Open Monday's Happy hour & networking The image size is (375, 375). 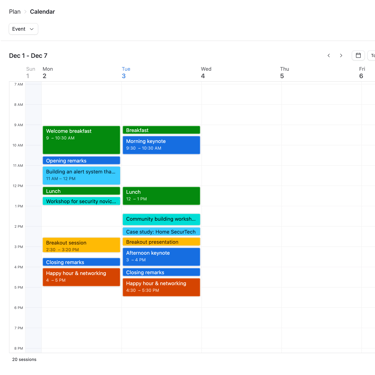(x=81, y=277)
